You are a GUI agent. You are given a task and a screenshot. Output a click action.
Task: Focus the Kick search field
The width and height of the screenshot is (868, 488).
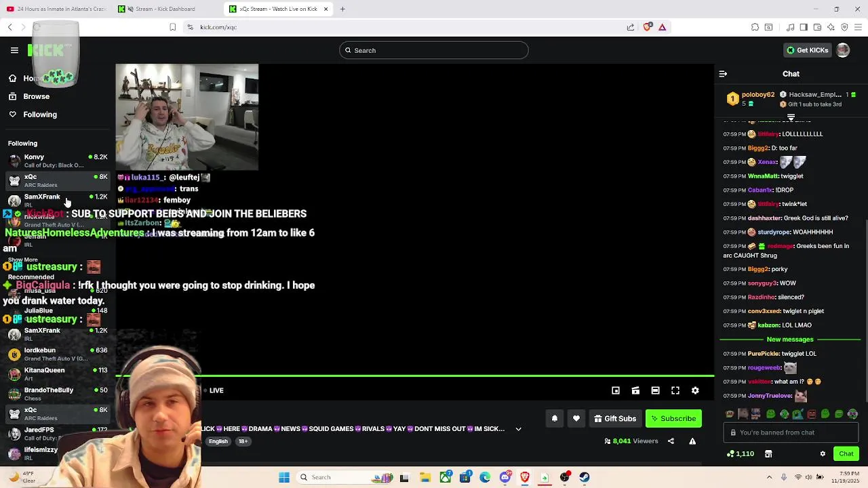point(434,50)
